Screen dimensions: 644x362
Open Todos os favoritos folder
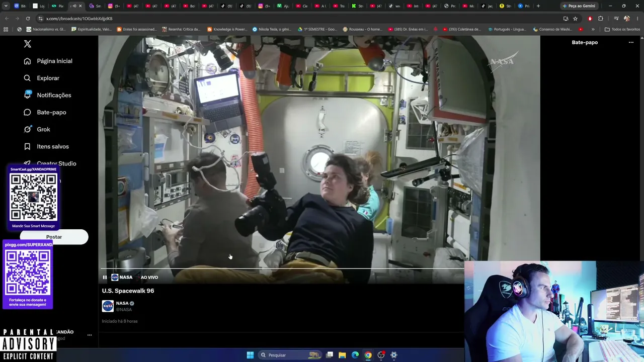pos(622,29)
